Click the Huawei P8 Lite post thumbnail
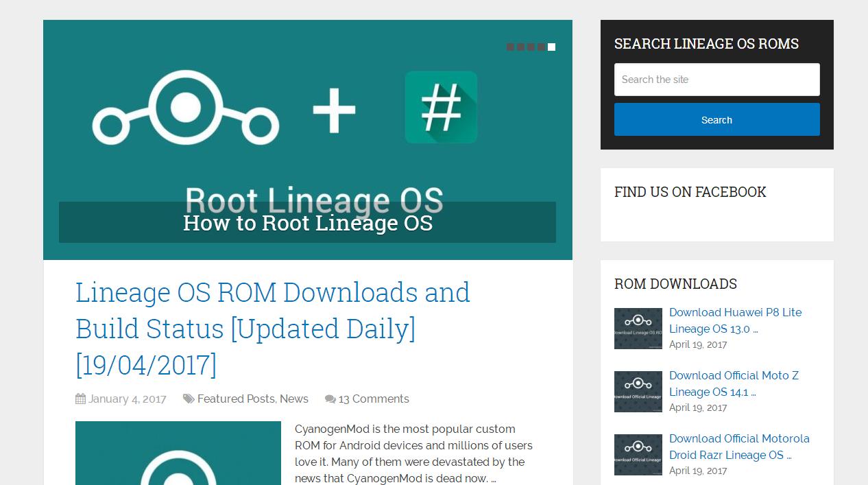The height and width of the screenshot is (485, 868). [638, 329]
